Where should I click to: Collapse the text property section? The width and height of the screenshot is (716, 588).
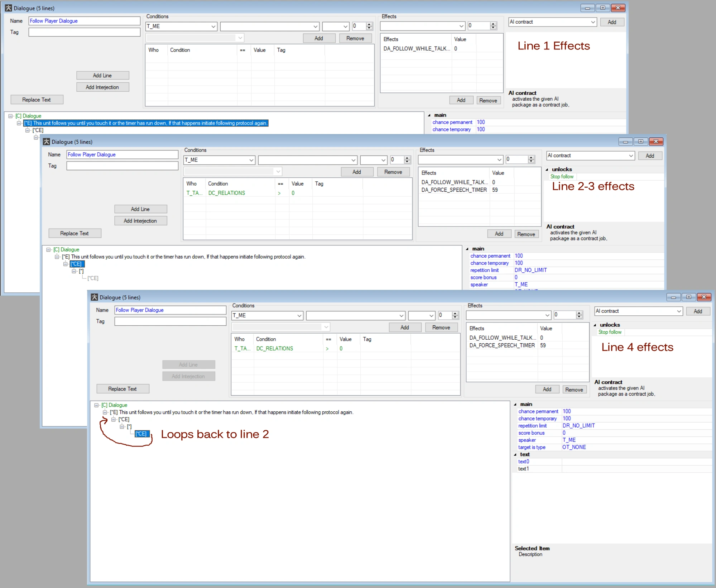tap(515, 455)
